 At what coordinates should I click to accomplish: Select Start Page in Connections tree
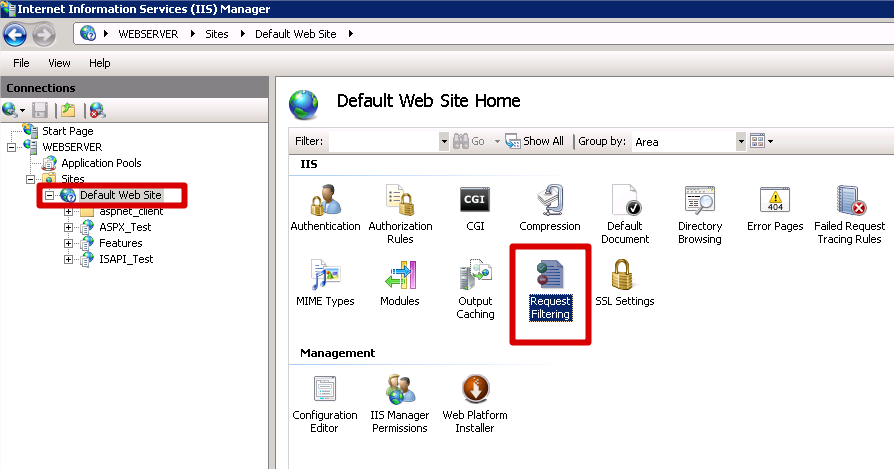pos(67,131)
